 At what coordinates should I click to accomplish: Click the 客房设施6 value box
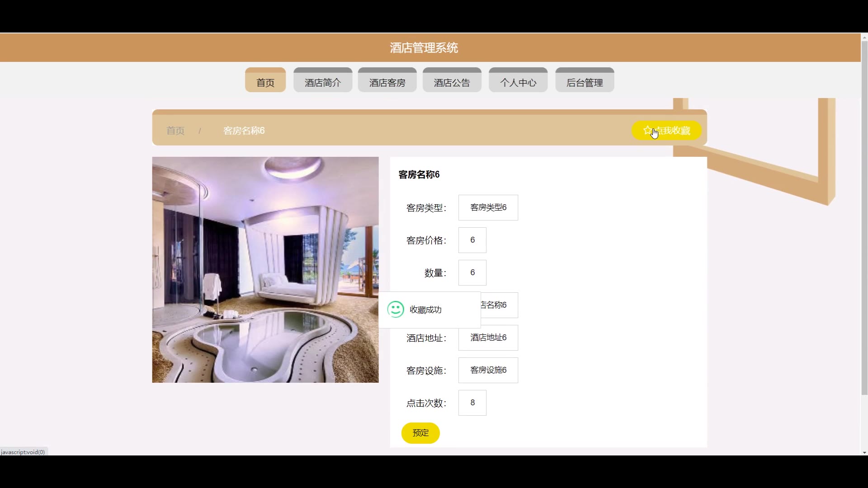coord(488,370)
